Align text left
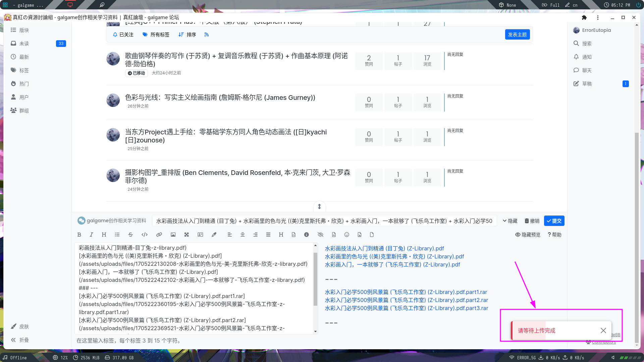 tap(230, 235)
